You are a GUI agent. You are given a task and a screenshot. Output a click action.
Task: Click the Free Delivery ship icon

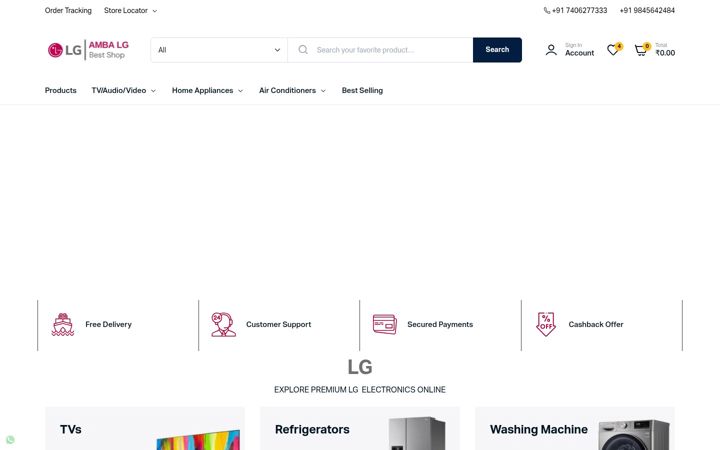pyautogui.click(x=63, y=324)
